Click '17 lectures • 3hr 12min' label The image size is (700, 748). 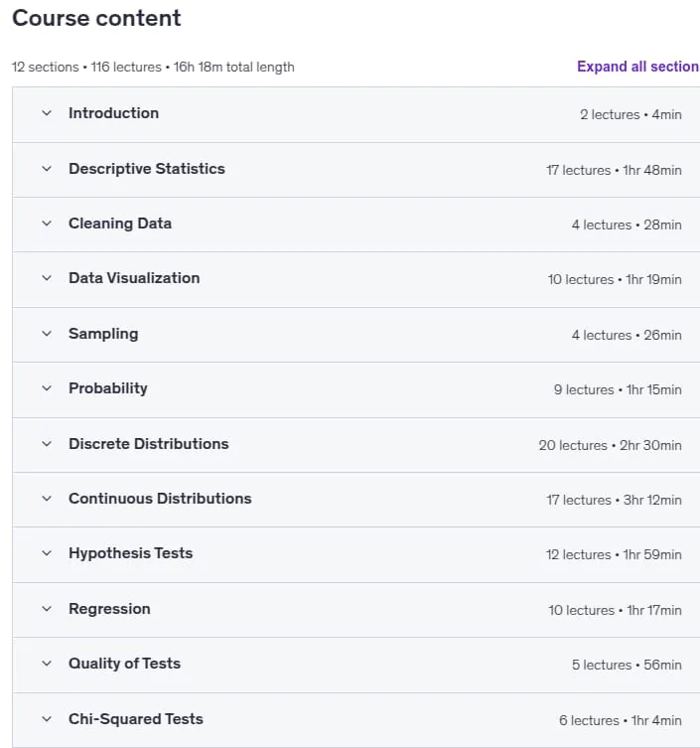pyautogui.click(x=614, y=500)
